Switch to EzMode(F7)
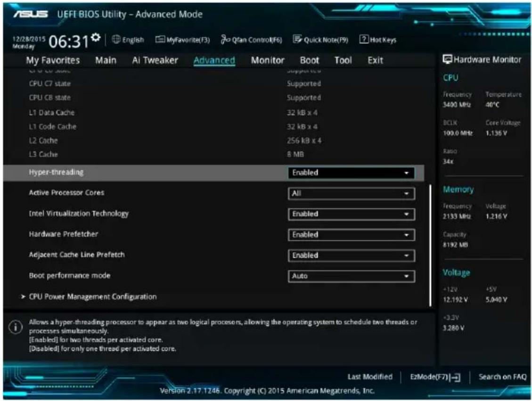The image size is (532, 401). (x=435, y=377)
